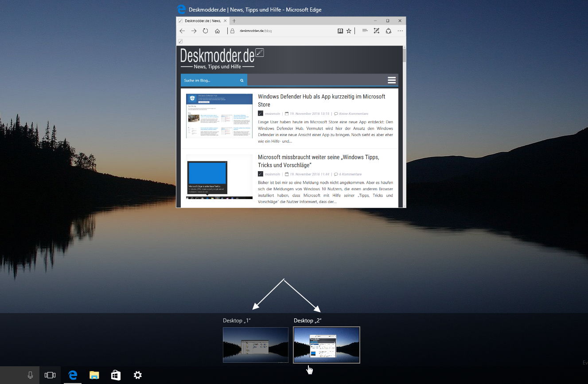Open a new tab with plus button
Screen dimensions: 588x384
coord(234,21)
